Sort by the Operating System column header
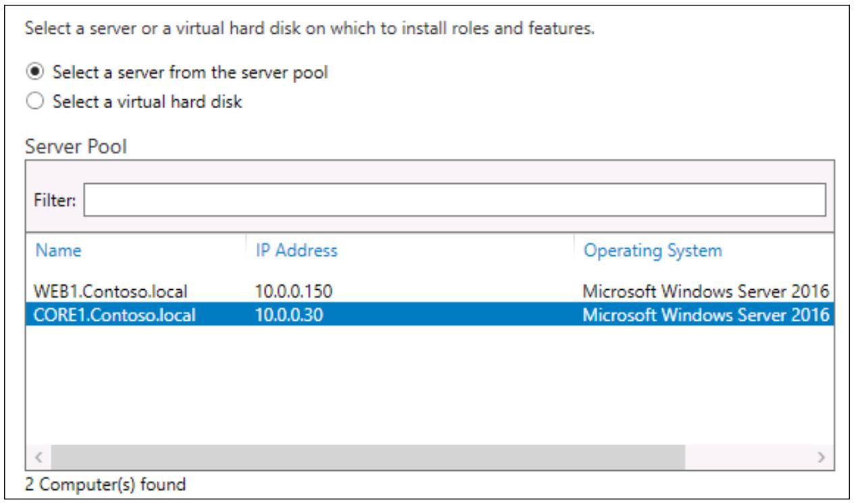The height and width of the screenshot is (504, 854). point(652,251)
